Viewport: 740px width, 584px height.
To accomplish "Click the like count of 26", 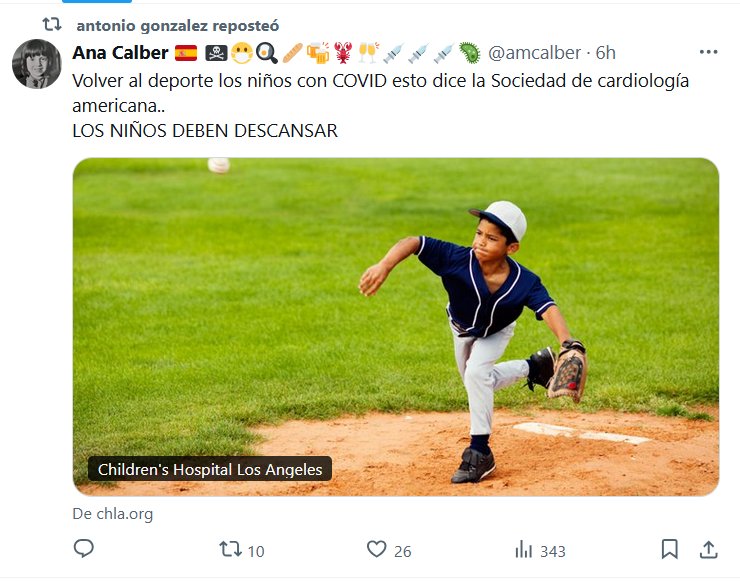I will click(x=402, y=550).
